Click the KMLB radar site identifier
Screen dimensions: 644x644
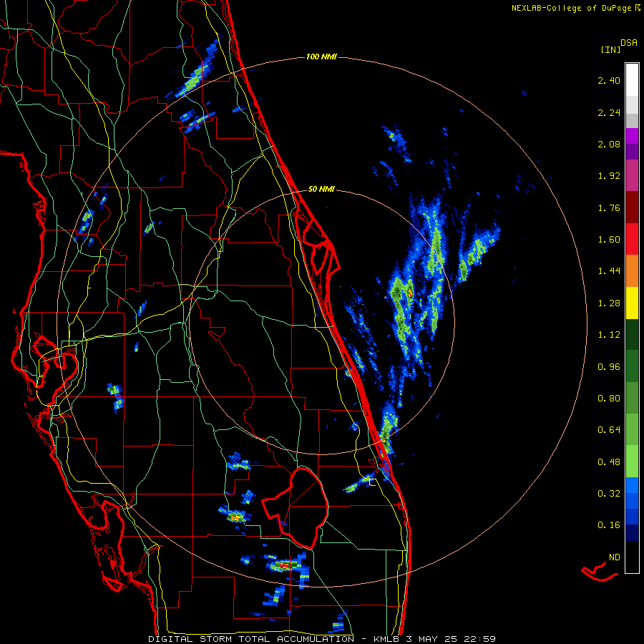pos(388,639)
